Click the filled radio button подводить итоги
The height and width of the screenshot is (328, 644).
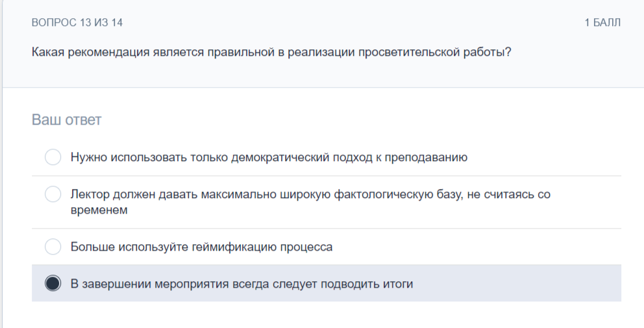[53, 283]
